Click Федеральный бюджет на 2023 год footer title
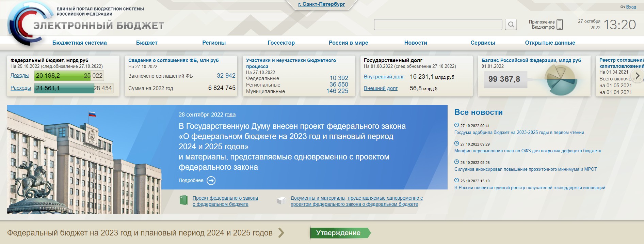The width and height of the screenshot is (644, 244). [x=140, y=233]
